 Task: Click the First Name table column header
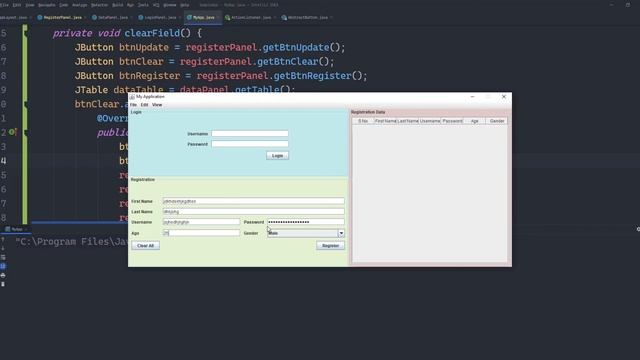(385, 121)
